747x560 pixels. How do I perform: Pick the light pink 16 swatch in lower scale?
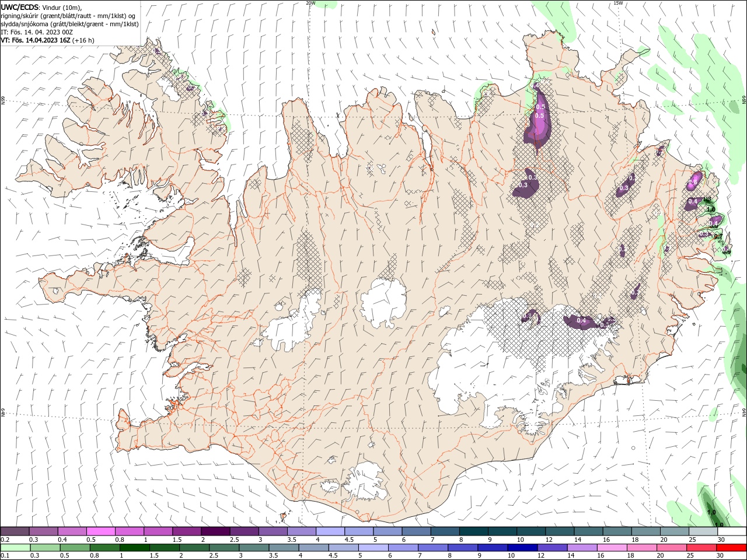[612, 548]
